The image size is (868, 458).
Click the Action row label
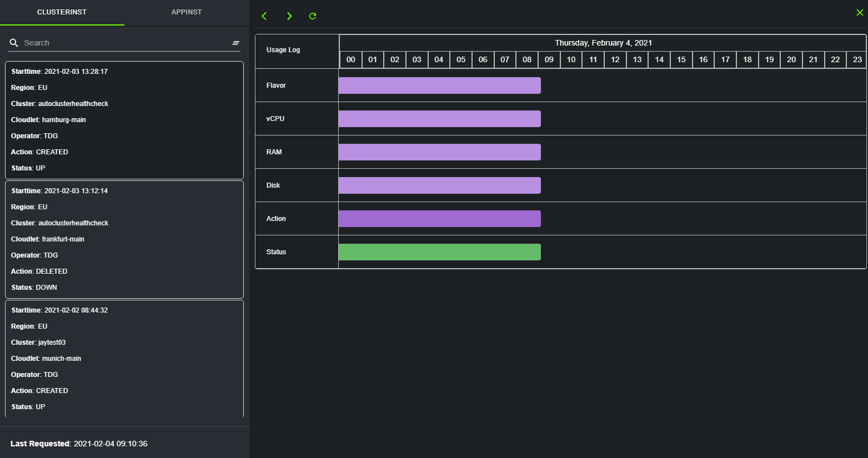point(276,219)
